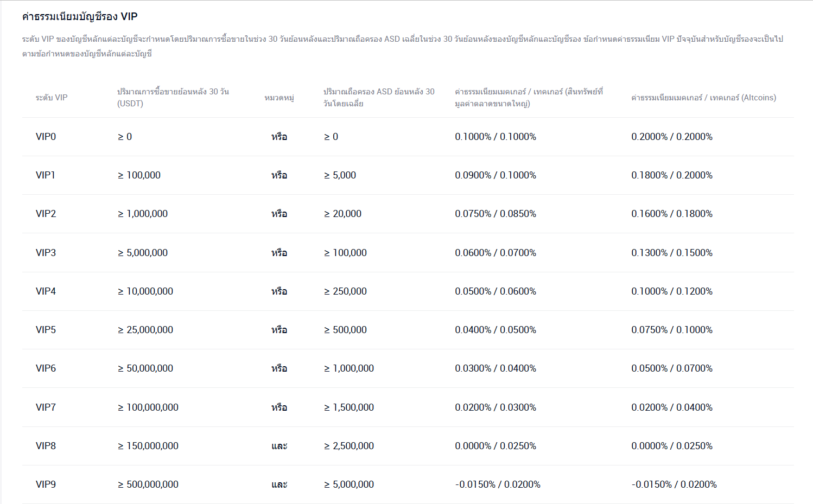Click the 0.0200% / 0.0300% fee cell
The height and width of the screenshot is (504, 813).
tap(496, 407)
